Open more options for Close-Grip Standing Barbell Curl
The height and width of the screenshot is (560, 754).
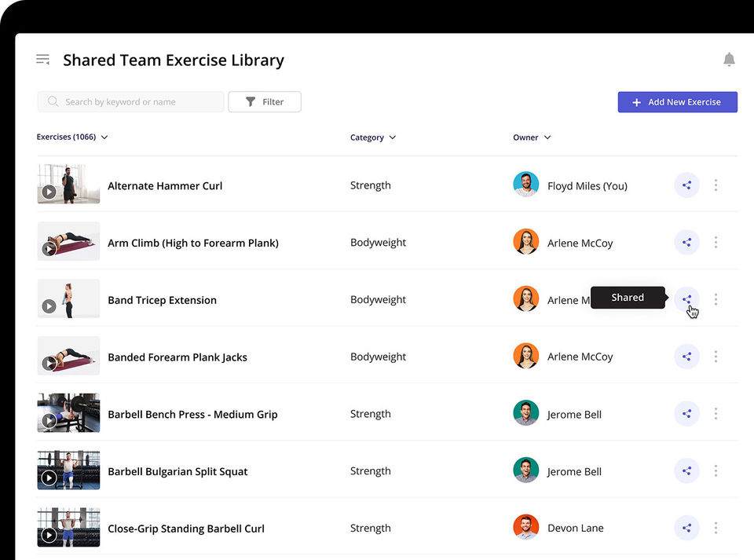coord(716,528)
